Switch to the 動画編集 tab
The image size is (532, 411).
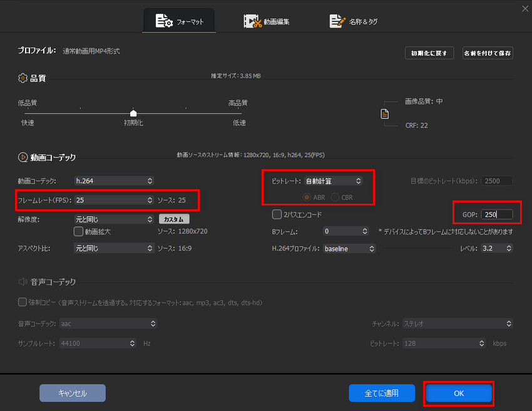[267, 21]
